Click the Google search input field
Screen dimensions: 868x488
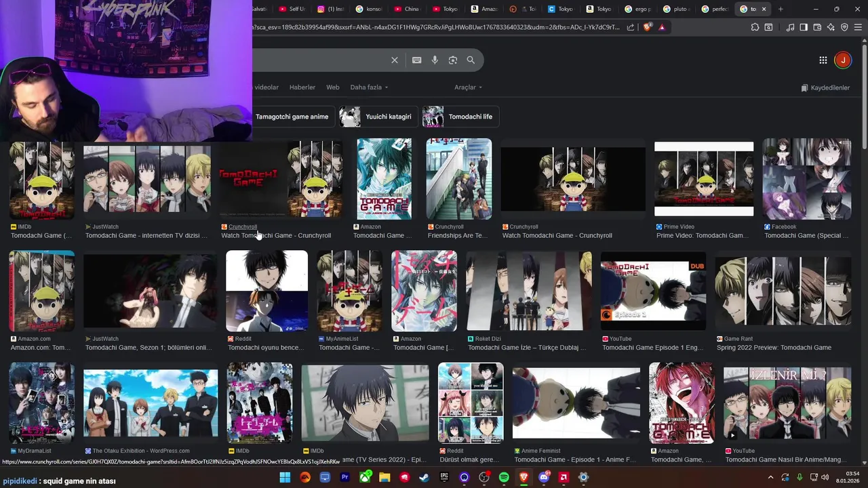coord(319,60)
